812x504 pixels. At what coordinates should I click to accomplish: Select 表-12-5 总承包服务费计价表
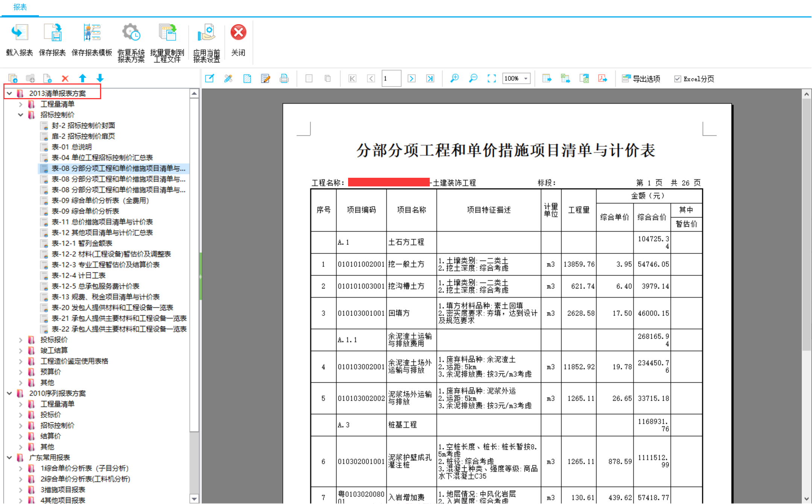95,286
